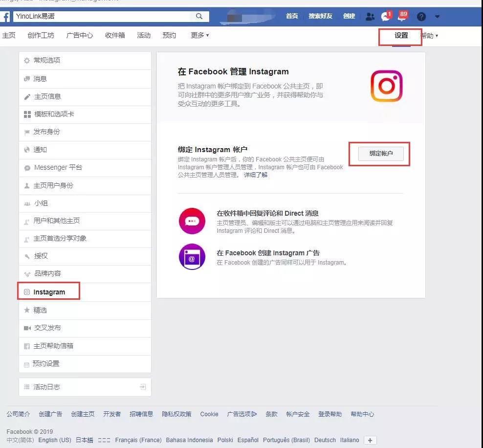483x448 pixels.
Task: Click the 详细了解 link
Action: point(256,175)
